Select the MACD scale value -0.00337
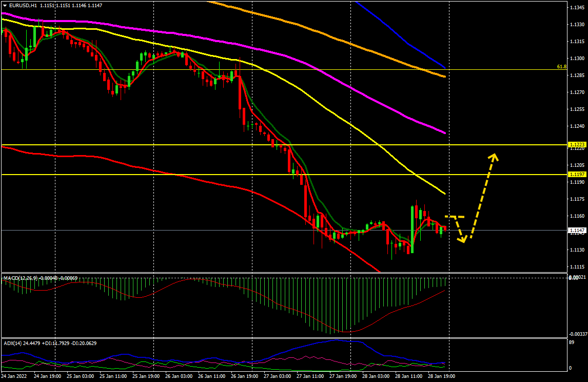Viewport: 588px width, 382px height. coord(578,334)
